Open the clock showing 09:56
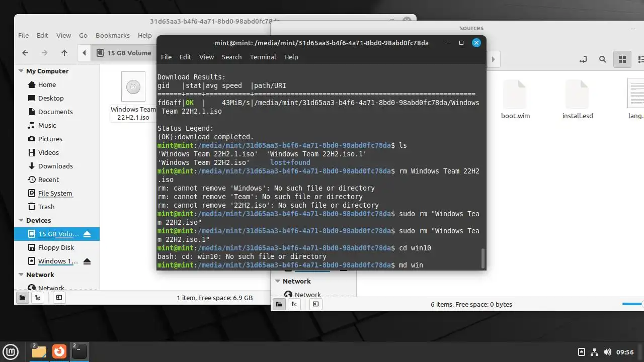The height and width of the screenshot is (362, 644). point(624,352)
